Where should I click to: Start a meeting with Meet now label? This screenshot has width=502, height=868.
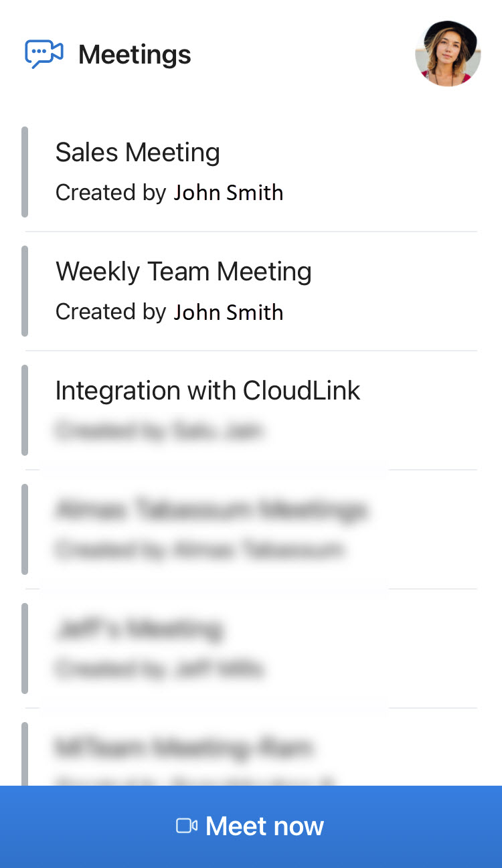click(264, 826)
